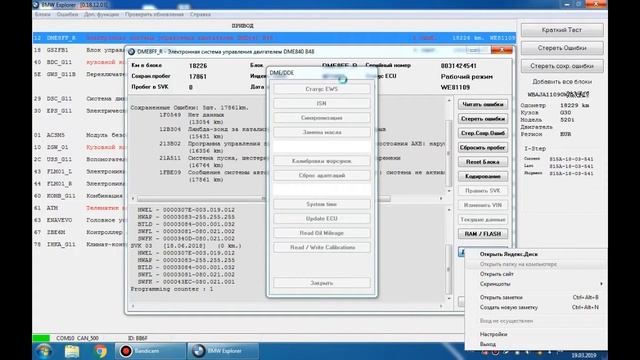640x360 pixels.
Task: Select the DSC_G11 block row
Action: coord(79,98)
